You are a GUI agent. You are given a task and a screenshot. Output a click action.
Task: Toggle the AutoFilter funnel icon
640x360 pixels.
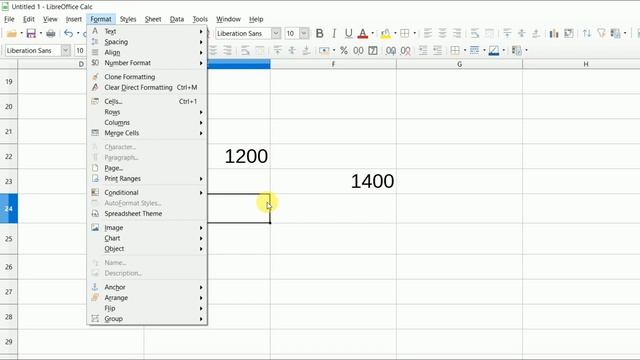[601, 33]
